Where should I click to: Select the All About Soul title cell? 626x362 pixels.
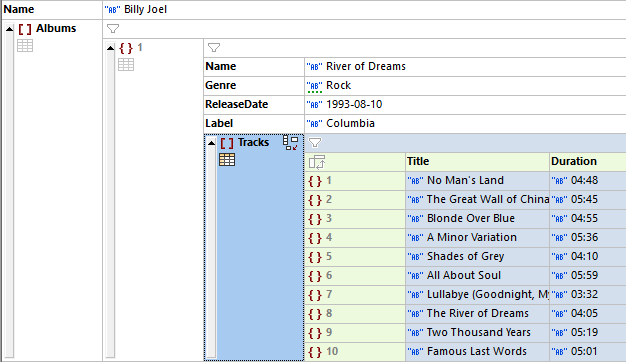[477, 276]
